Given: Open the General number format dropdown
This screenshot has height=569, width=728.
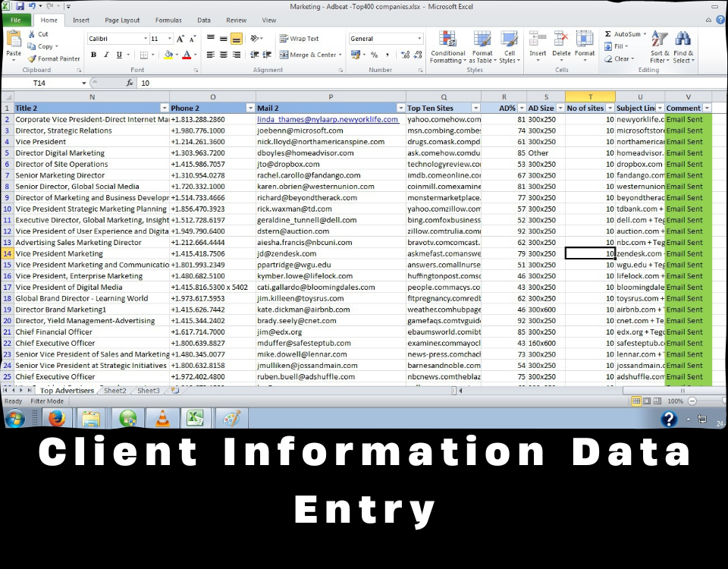Looking at the screenshot, I should click(x=419, y=39).
